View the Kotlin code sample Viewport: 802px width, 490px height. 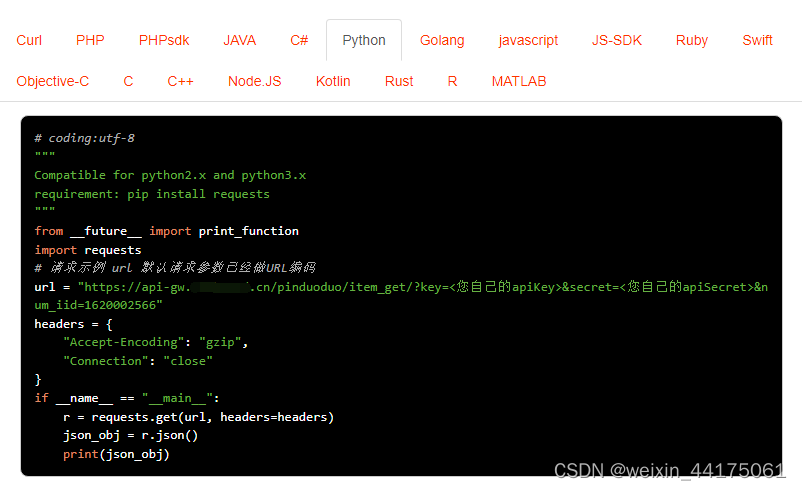pyautogui.click(x=333, y=81)
